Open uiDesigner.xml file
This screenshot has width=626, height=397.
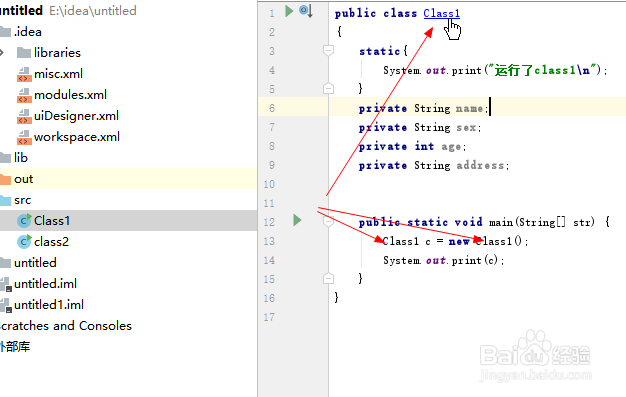coord(76,116)
